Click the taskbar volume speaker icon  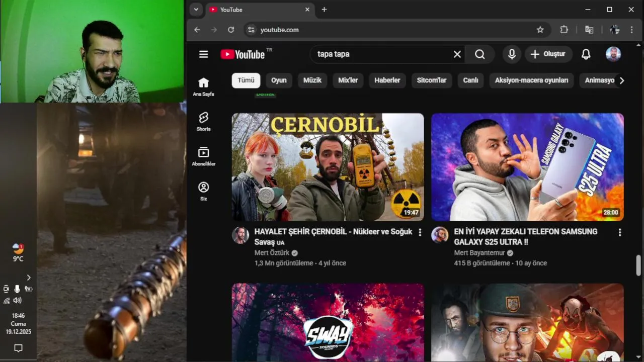[x=18, y=300]
